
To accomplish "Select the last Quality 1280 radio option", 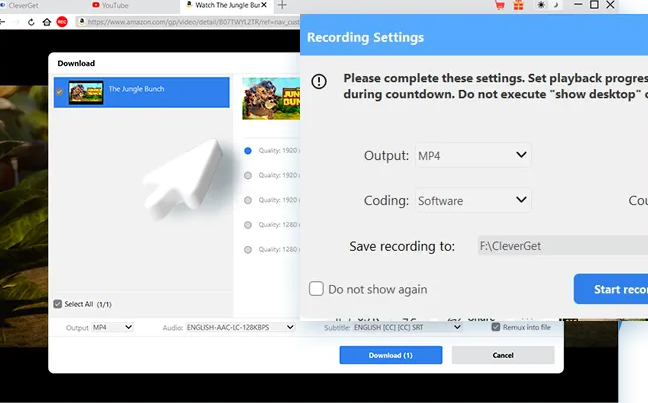I will click(x=248, y=250).
